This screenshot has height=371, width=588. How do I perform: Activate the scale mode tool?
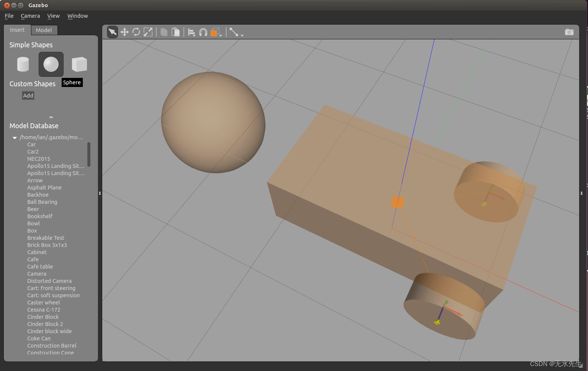(x=148, y=32)
